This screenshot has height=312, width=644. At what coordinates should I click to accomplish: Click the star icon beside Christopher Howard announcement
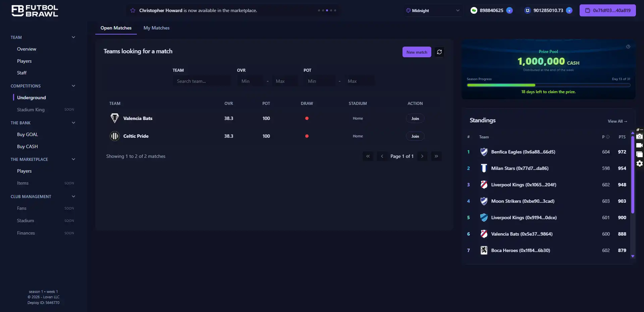pyautogui.click(x=133, y=10)
